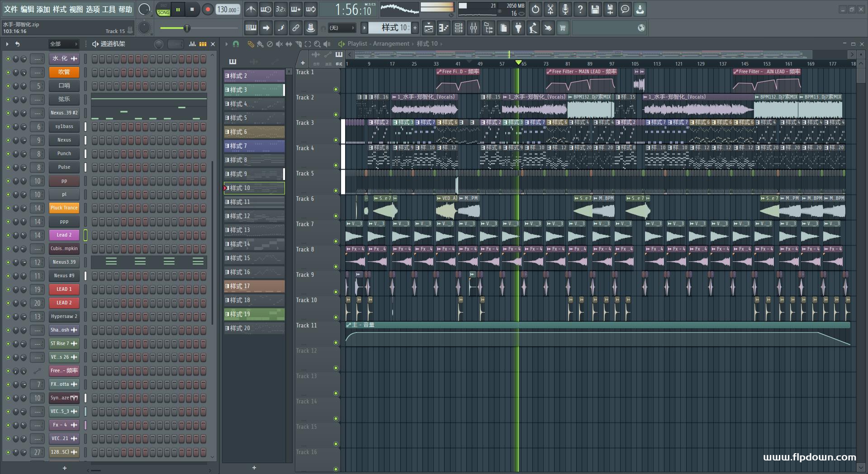Mute Track 11 with its green dot
868x474 pixels.
336,343
